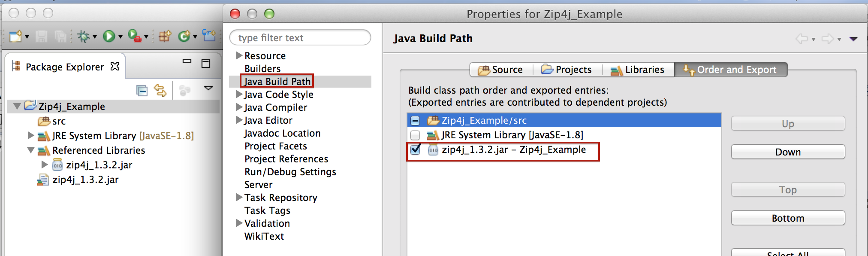Click the Save All toolbar icon
Viewport: 868px width, 256px height.
pyautogui.click(x=60, y=37)
